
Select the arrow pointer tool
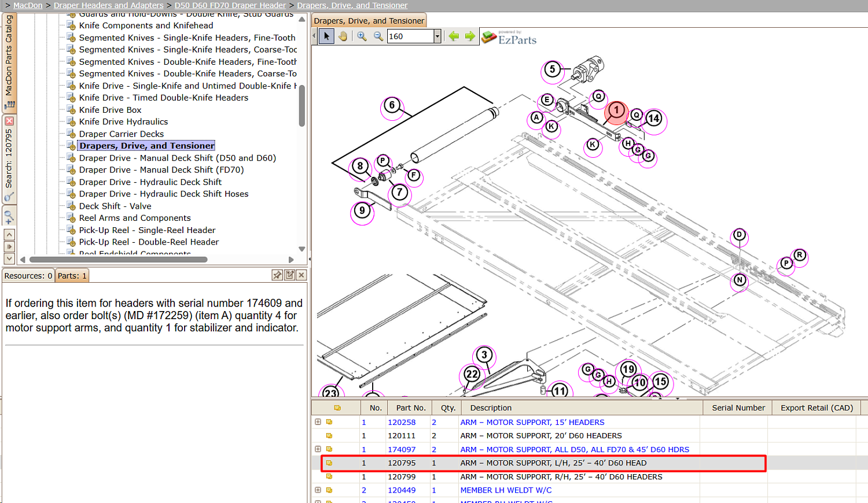pyautogui.click(x=326, y=36)
